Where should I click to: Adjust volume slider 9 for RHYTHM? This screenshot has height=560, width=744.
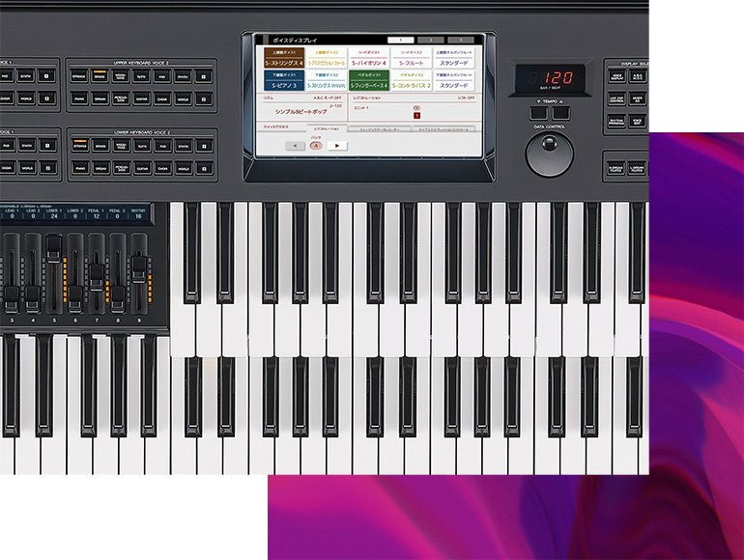coord(139,269)
